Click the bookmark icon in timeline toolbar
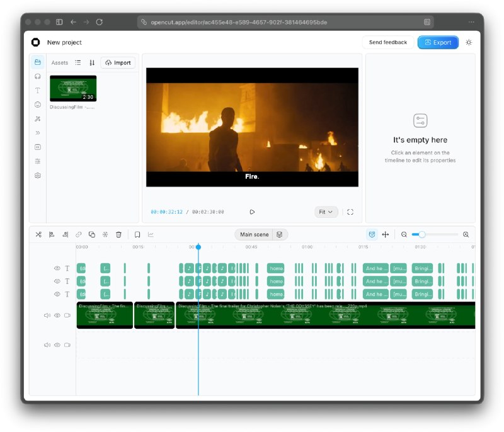Screen dimensions: 504x432 coord(137,234)
